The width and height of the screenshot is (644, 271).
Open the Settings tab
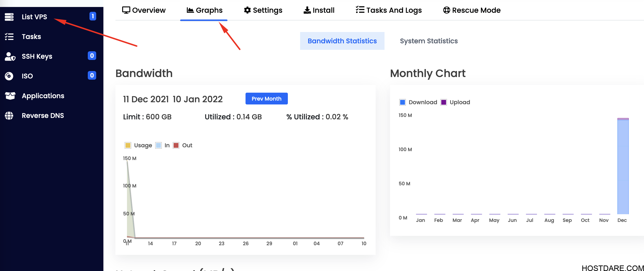click(x=263, y=10)
